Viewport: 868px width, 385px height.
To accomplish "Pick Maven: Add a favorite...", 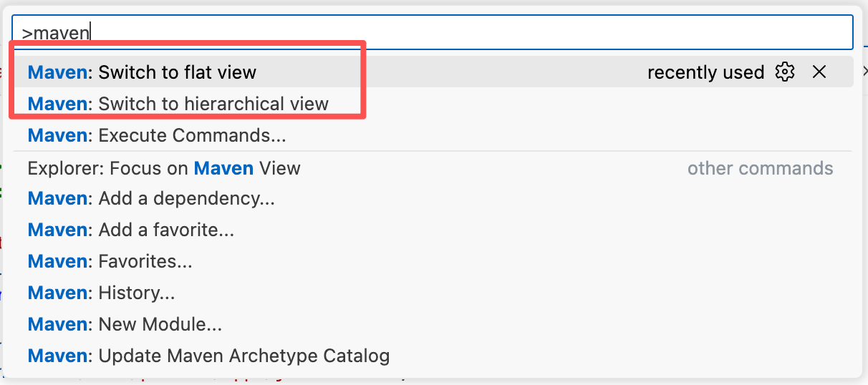I will 131,230.
